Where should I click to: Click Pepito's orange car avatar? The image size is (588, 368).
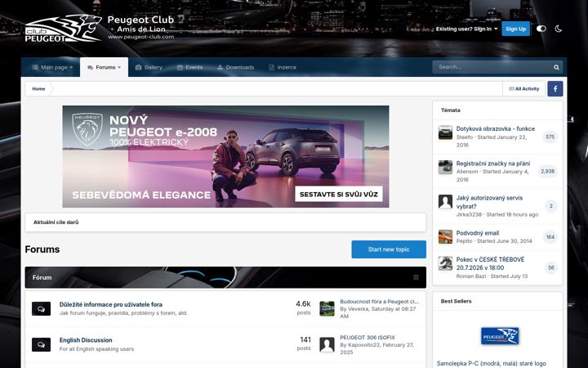(x=446, y=237)
